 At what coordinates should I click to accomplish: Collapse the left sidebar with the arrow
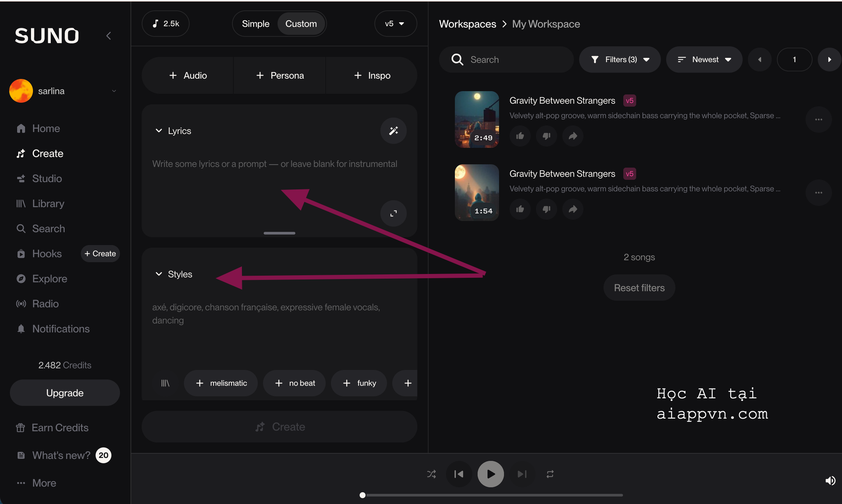pyautogui.click(x=109, y=36)
